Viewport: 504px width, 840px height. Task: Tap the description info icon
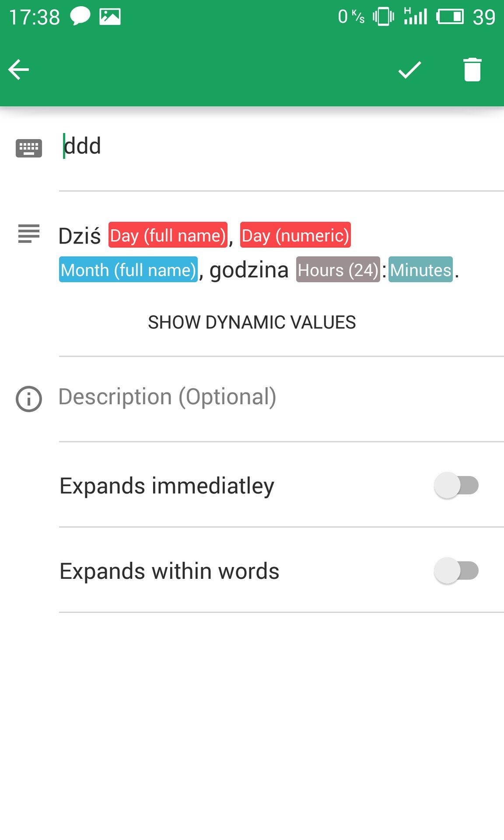coord(29,399)
